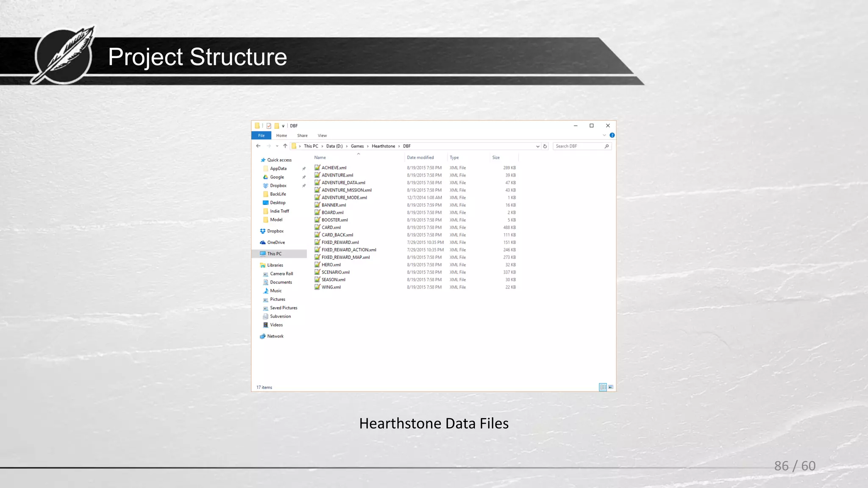Go up one folder level arrow
The height and width of the screenshot is (488, 868).
[285, 146]
